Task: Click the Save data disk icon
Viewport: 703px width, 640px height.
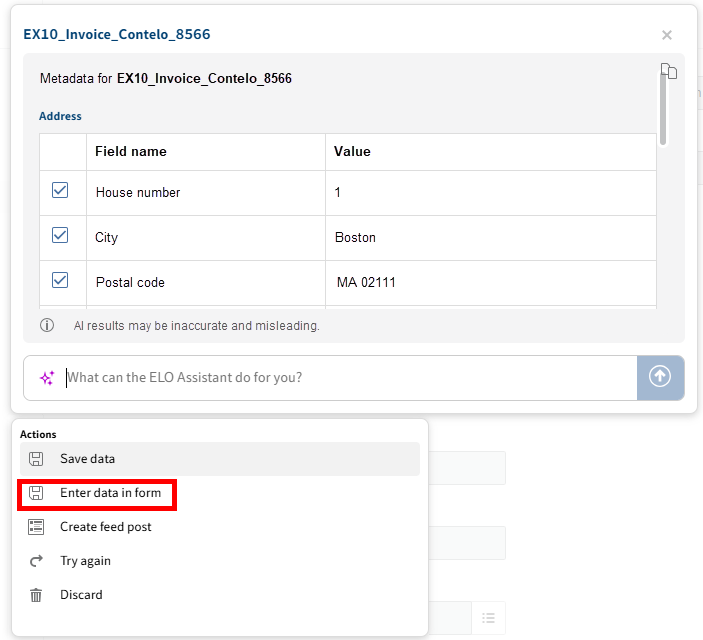Action: [36, 459]
